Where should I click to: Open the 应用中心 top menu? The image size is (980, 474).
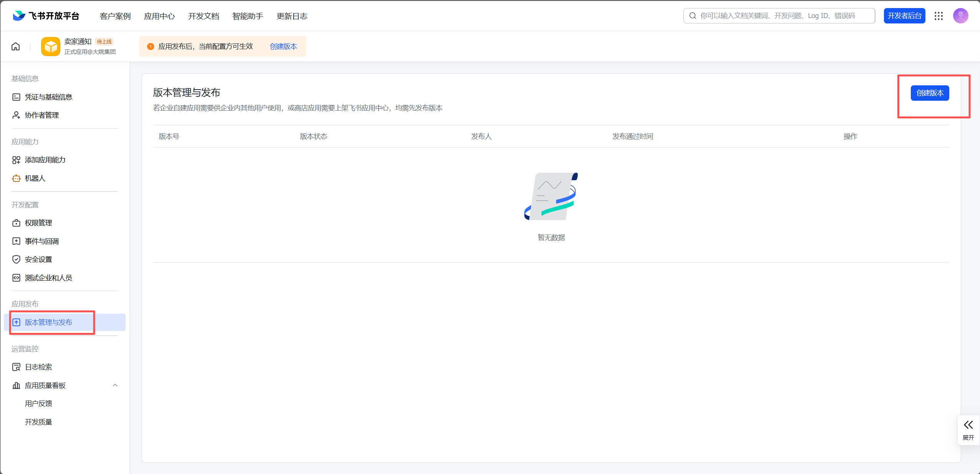click(x=159, y=16)
